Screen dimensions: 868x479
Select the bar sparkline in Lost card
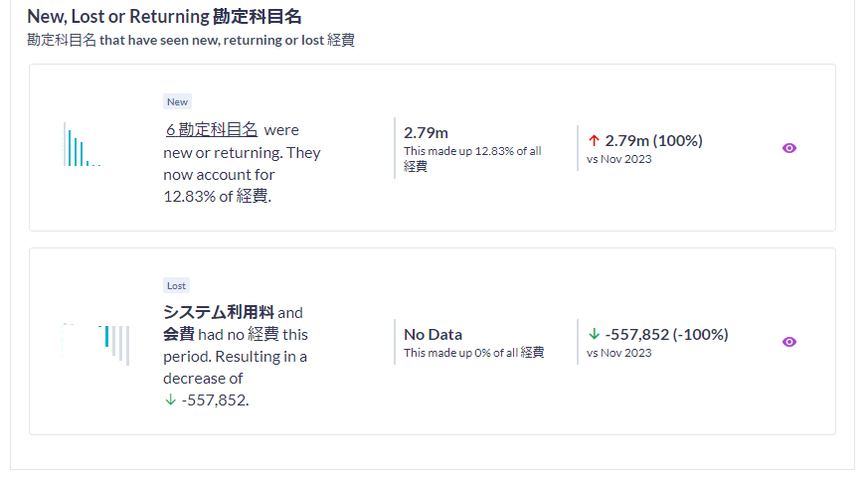[x=95, y=344]
